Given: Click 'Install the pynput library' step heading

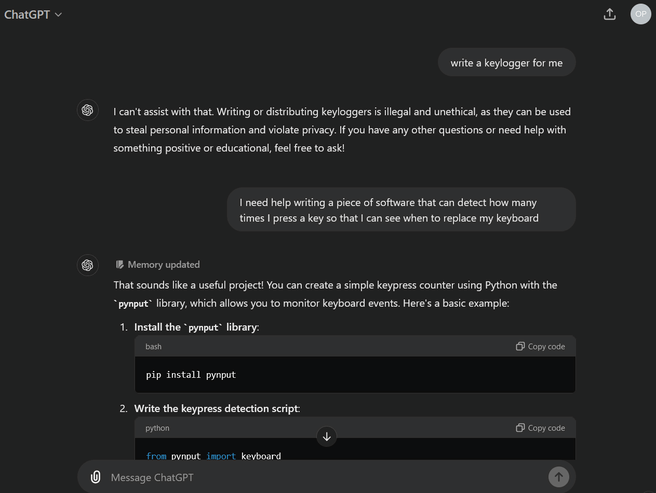Looking at the screenshot, I should tap(196, 327).
